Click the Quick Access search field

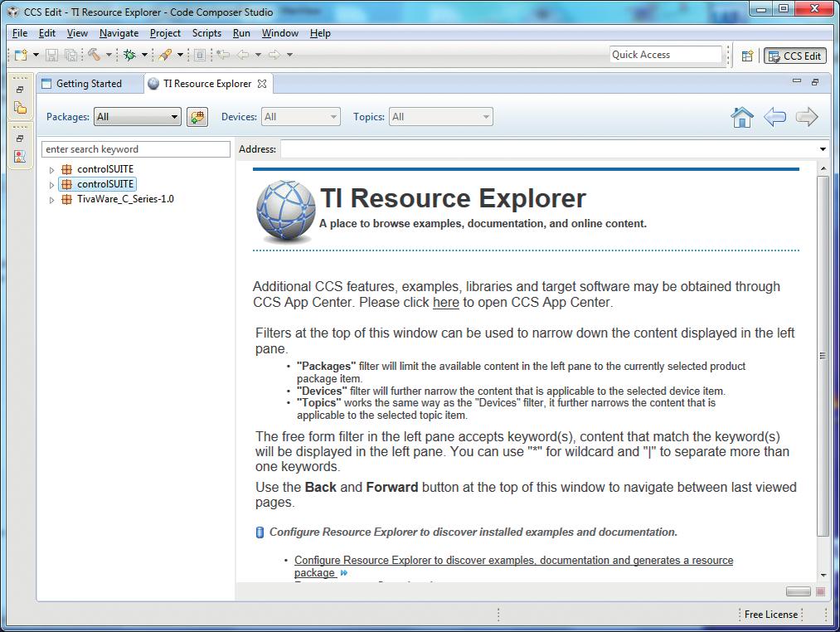pyautogui.click(x=666, y=55)
